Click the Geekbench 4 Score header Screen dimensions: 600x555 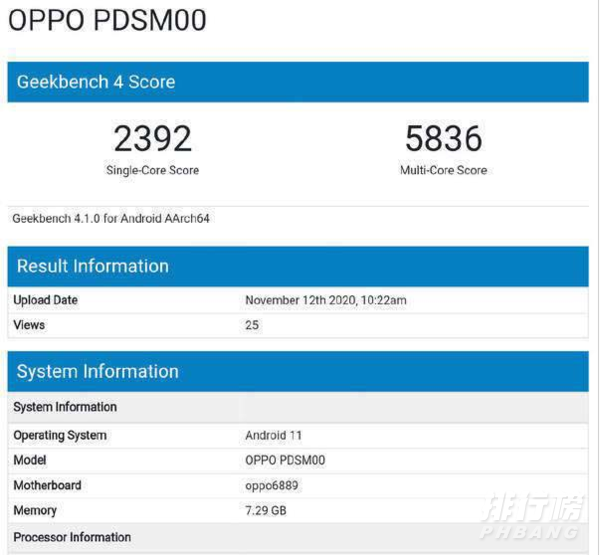click(298, 82)
